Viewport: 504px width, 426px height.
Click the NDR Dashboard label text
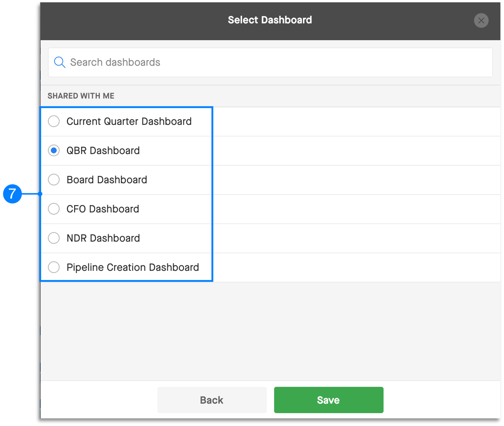(103, 238)
